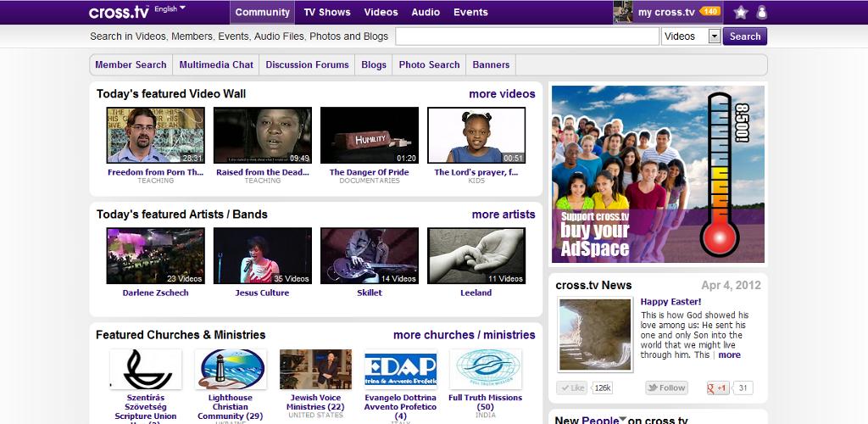
Task: Open Multimedia Chat
Action: (216, 64)
